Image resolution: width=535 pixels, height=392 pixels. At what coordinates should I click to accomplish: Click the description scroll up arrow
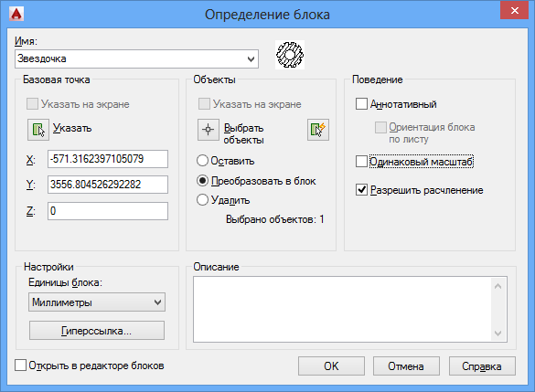pos(498,286)
